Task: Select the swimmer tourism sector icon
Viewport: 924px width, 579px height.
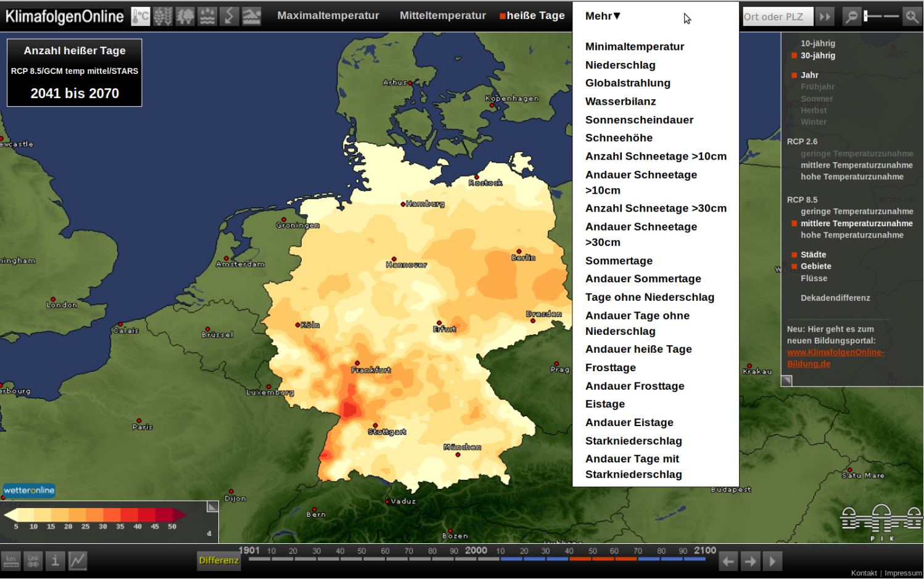Action: [251, 16]
